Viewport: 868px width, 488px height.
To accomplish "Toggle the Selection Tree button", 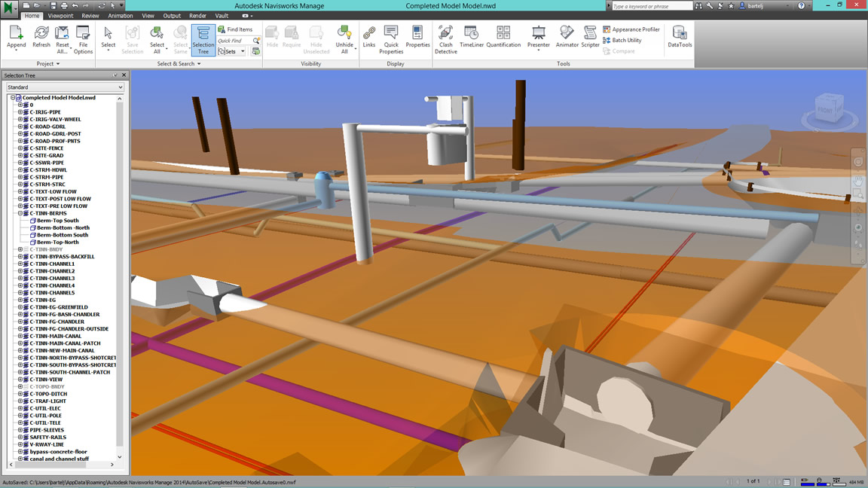I will pos(203,40).
